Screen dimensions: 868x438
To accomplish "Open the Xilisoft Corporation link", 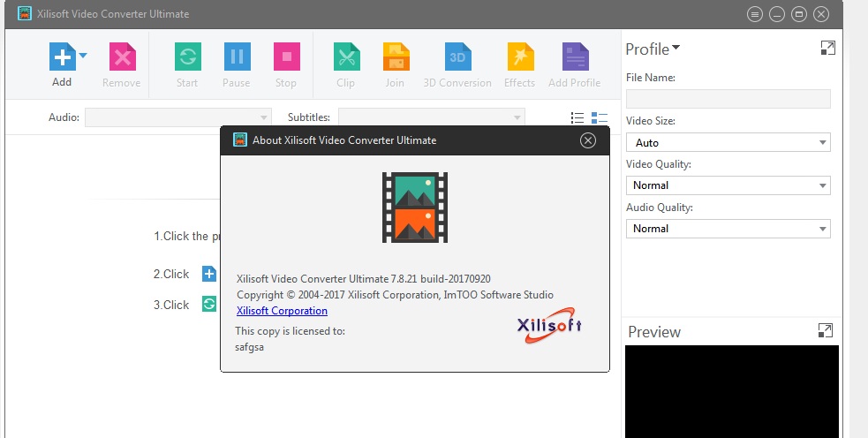I will click(282, 311).
